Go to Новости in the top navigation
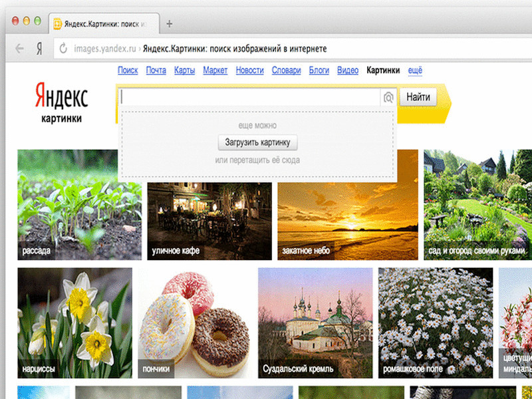The width and height of the screenshot is (532, 399). pos(250,70)
